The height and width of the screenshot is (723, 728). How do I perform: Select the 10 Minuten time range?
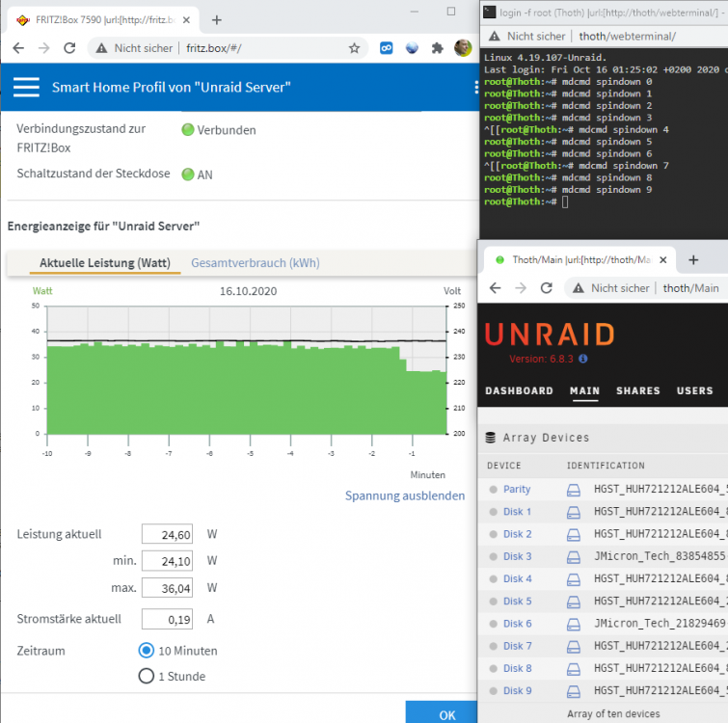[x=147, y=650]
